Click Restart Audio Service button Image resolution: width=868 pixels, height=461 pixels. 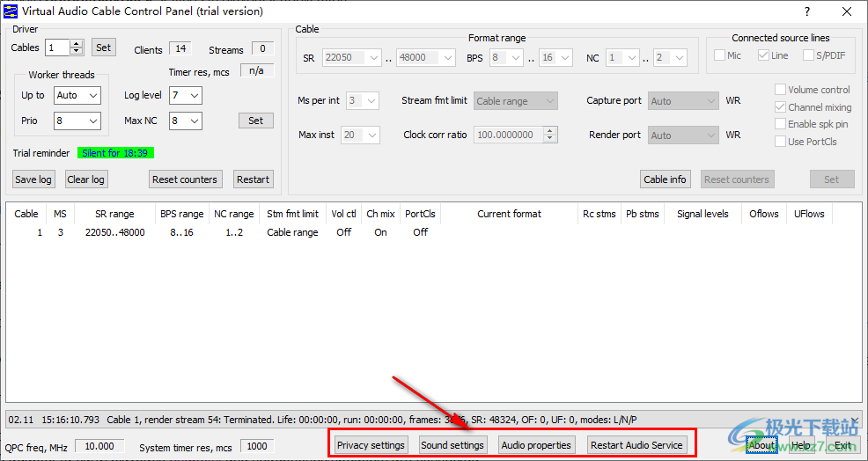[636, 445]
